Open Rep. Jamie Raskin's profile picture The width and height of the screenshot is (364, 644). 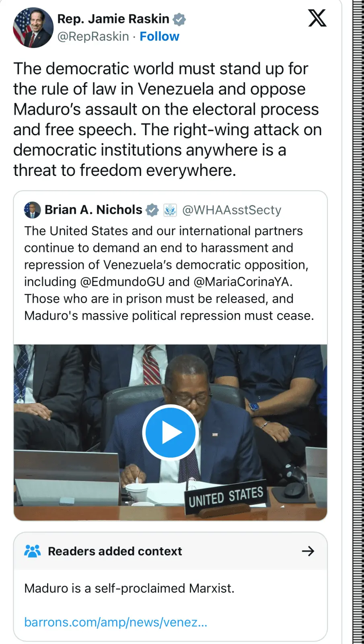[33, 27]
